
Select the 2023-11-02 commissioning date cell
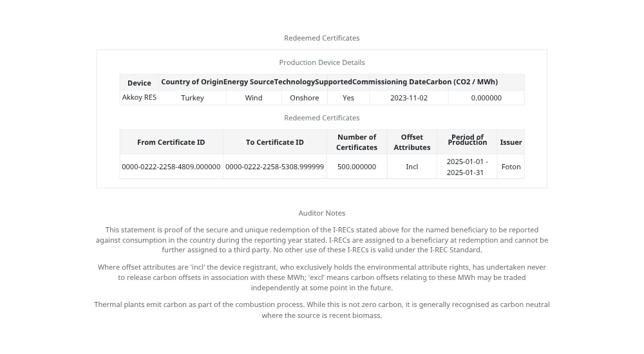click(x=408, y=98)
